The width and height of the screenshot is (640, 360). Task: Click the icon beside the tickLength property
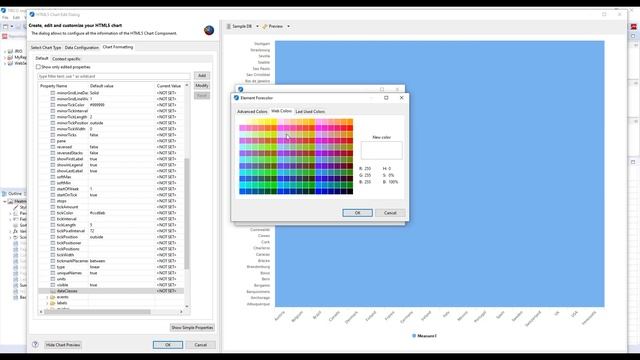tap(53, 225)
